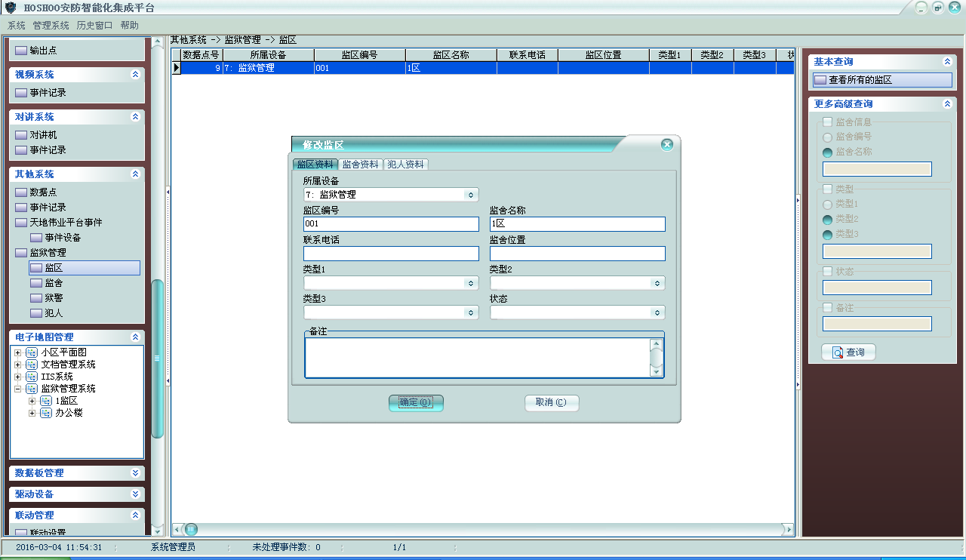This screenshot has height=560, width=966.
Task: Open the 监舍 entry under 监狱管理
Action: click(x=54, y=283)
